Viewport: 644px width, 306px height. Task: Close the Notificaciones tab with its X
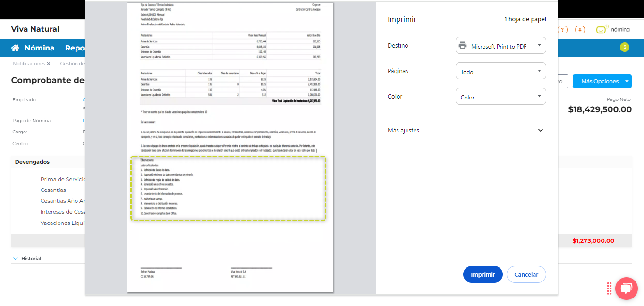[48, 64]
